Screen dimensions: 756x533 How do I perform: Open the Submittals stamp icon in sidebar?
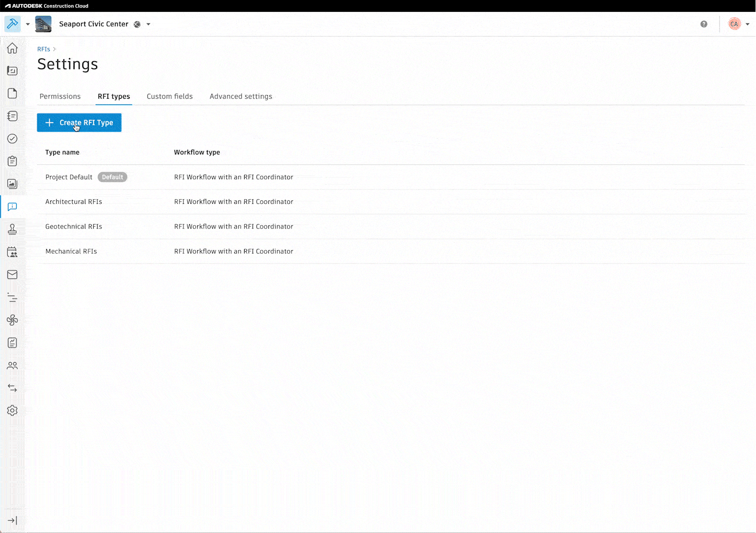[12, 229]
